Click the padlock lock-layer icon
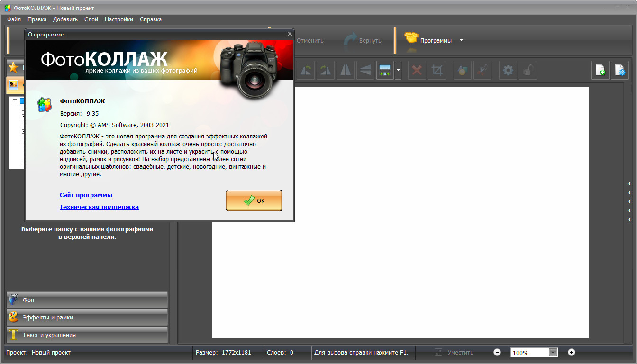Viewport: 637px width, 364px height. (528, 71)
